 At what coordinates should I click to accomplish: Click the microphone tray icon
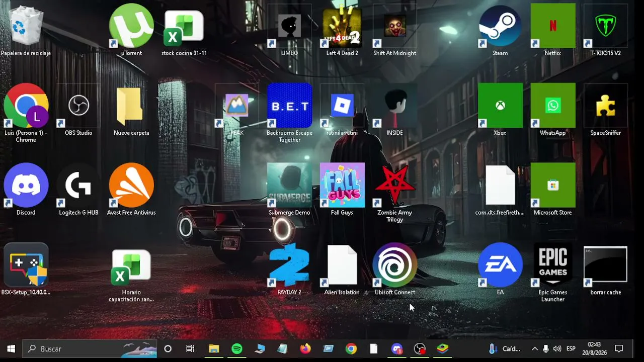pyautogui.click(x=546, y=349)
